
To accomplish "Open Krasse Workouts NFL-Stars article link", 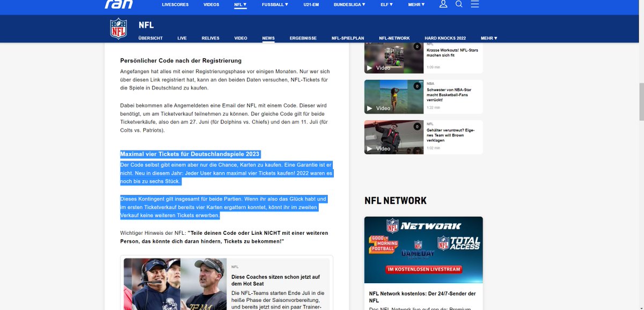I will tap(452, 53).
